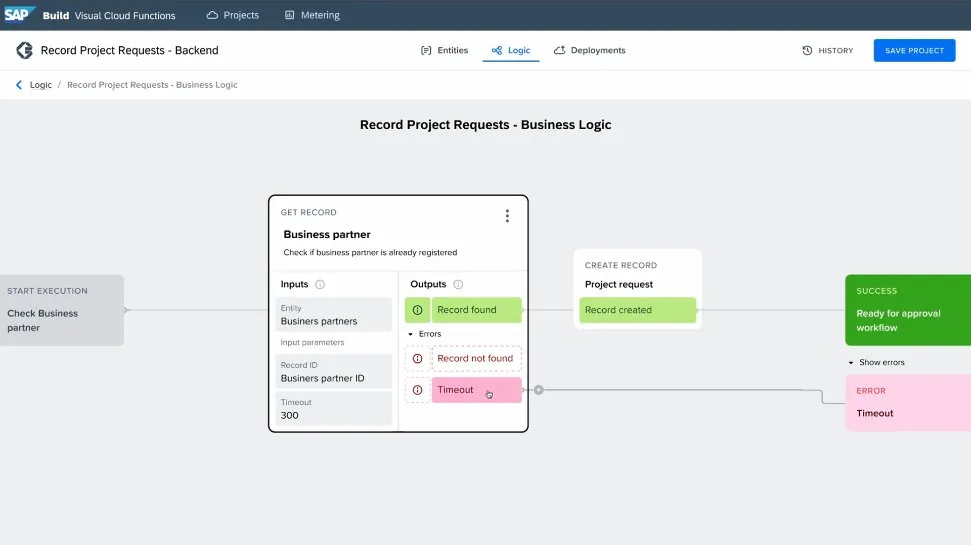Go back using the Logic breadcrumb chevron
971x545 pixels.
pyautogui.click(x=19, y=85)
